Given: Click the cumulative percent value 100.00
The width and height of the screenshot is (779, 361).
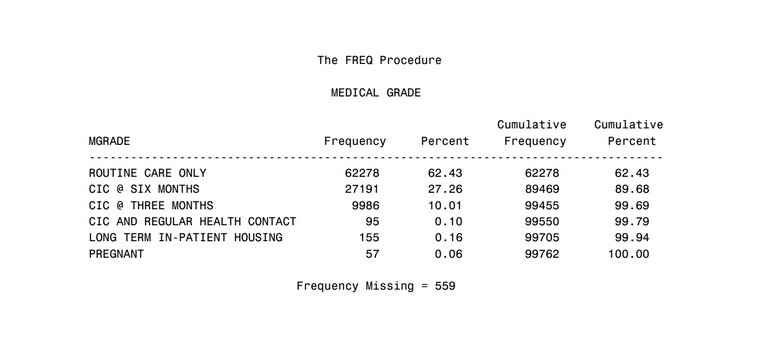Looking at the screenshot, I should pyautogui.click(x=628, y=254).
